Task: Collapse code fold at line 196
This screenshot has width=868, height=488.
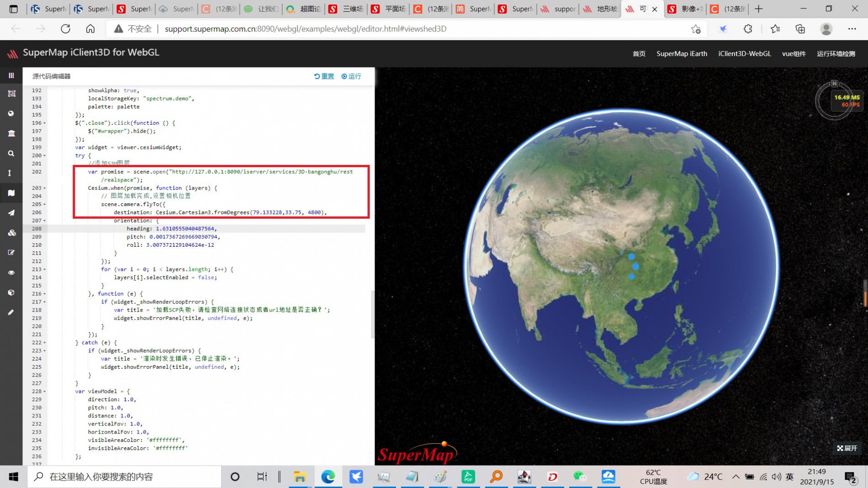Action: tap(44, 123)
